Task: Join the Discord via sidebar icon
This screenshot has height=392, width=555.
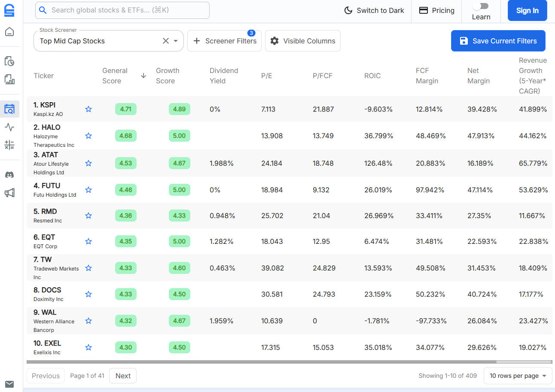Action: tap(9, 174)
